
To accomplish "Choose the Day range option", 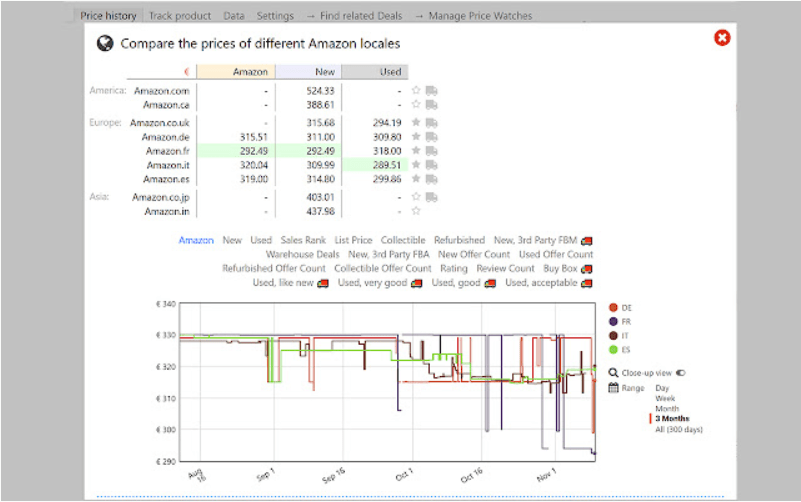I will [x=662, y=388].
